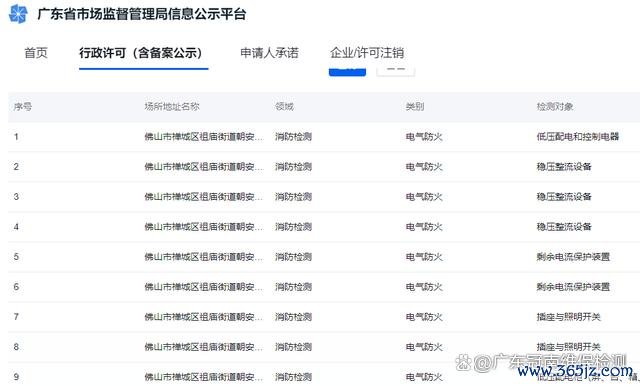Select row number 9 in 序号 column

[x=16, y=377]
